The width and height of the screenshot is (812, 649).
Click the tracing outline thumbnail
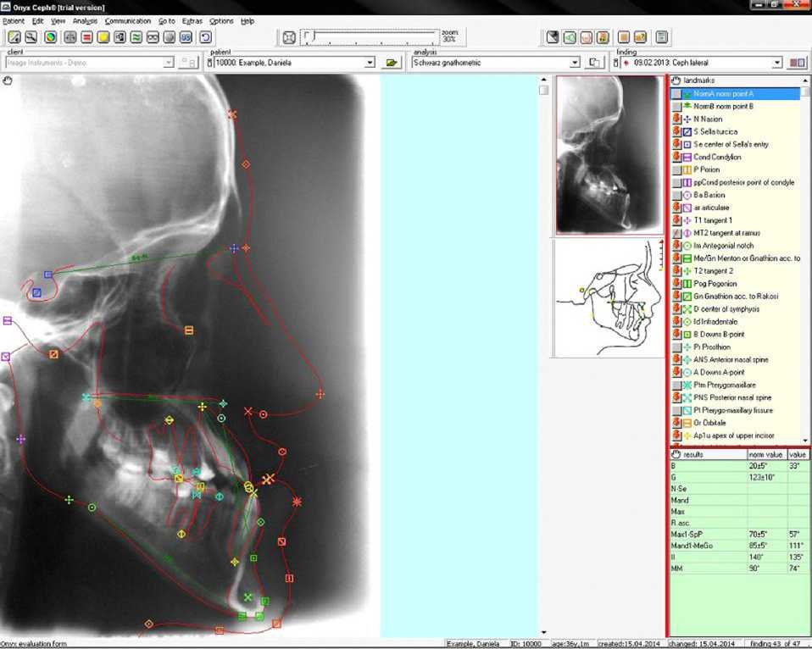(x=609, y=298)
